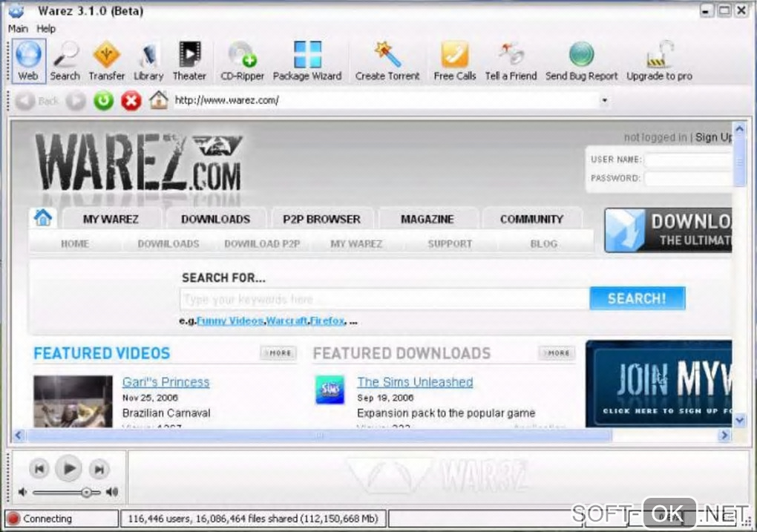
Task: Go to browser home page icon
Action: (x=158, y=100)
